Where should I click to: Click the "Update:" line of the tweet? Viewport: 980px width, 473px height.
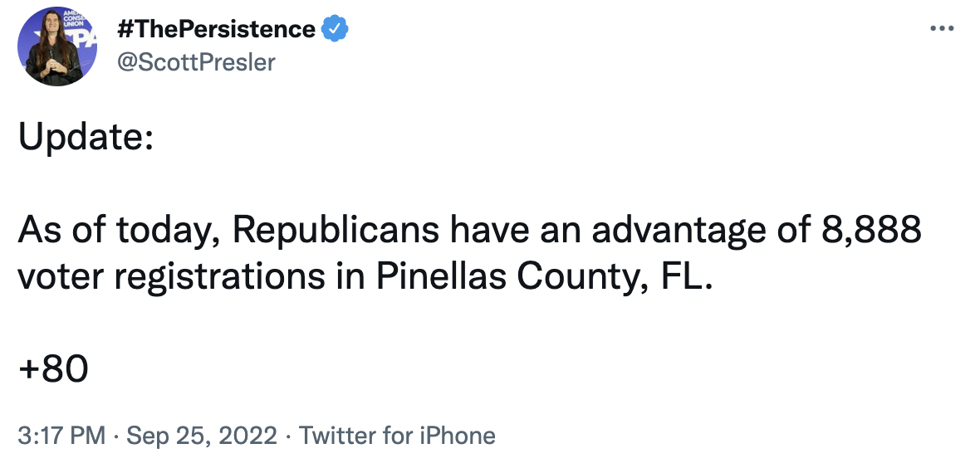point(86,138)
